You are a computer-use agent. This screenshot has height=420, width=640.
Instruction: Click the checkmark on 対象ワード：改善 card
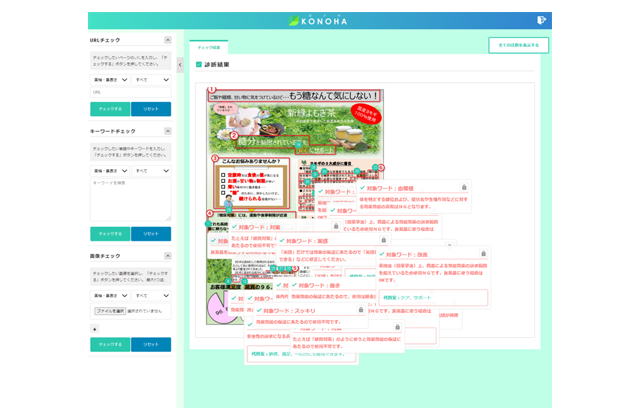click(382, 254)
